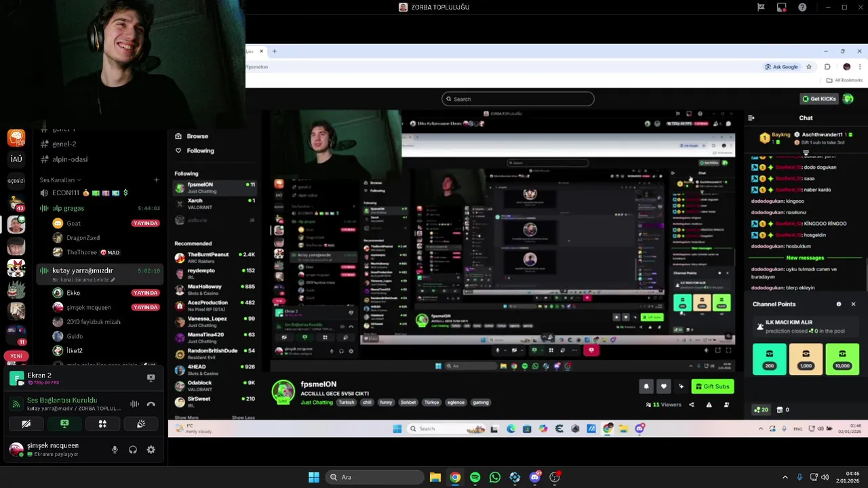
Task: Click the YENİ new mentions badge
Action: [16, 356]
